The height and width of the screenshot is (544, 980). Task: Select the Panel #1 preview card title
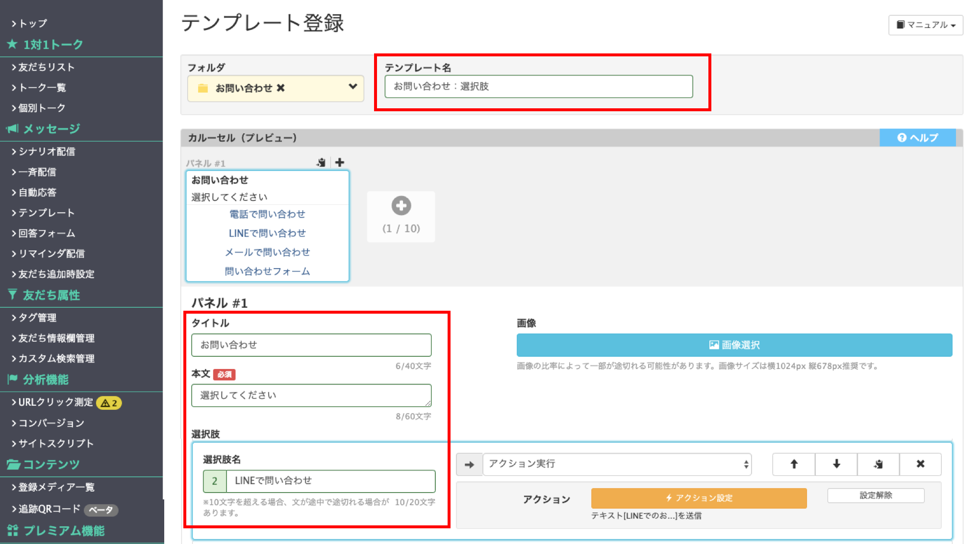(220, 180)
